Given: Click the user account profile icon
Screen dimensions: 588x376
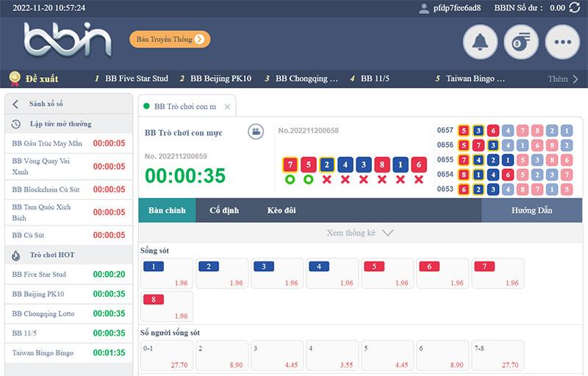Looking at the screenshot, I should point(424,8).
